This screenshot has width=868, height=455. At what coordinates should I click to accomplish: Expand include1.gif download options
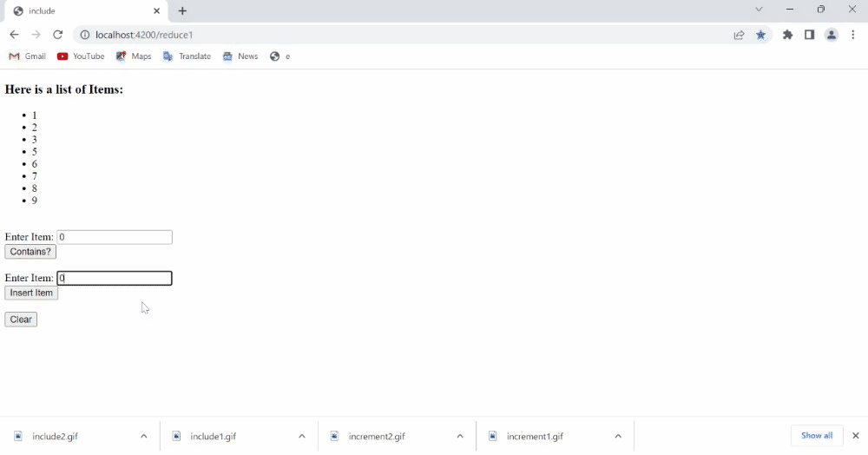tap(302, 436)
